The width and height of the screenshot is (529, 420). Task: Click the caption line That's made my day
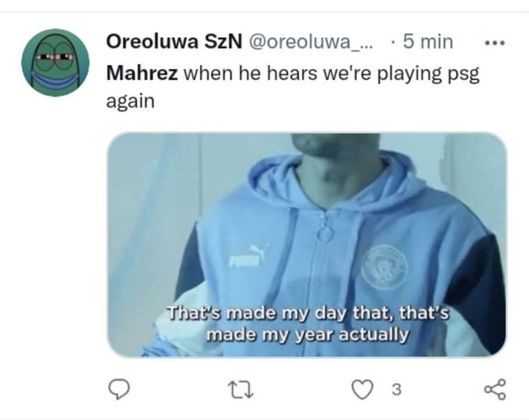point(309,313)
